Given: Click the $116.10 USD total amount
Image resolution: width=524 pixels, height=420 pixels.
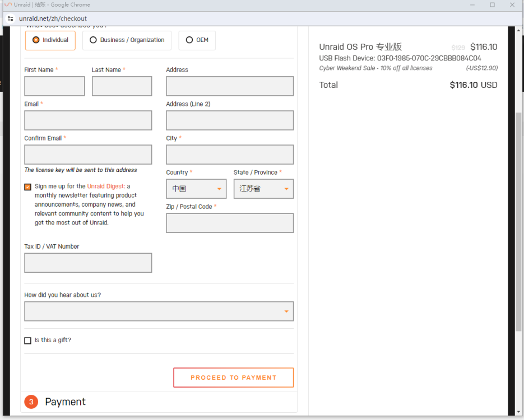Looking at the screenshot, I should [x=474, y=85].
